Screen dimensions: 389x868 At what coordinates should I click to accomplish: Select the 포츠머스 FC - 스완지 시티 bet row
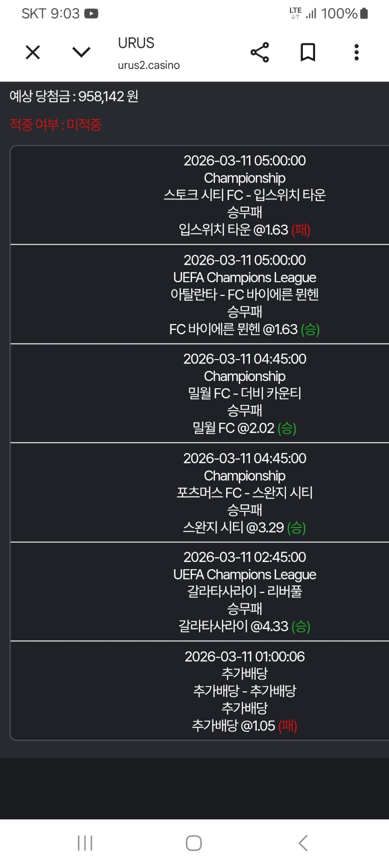coord(245,492)
